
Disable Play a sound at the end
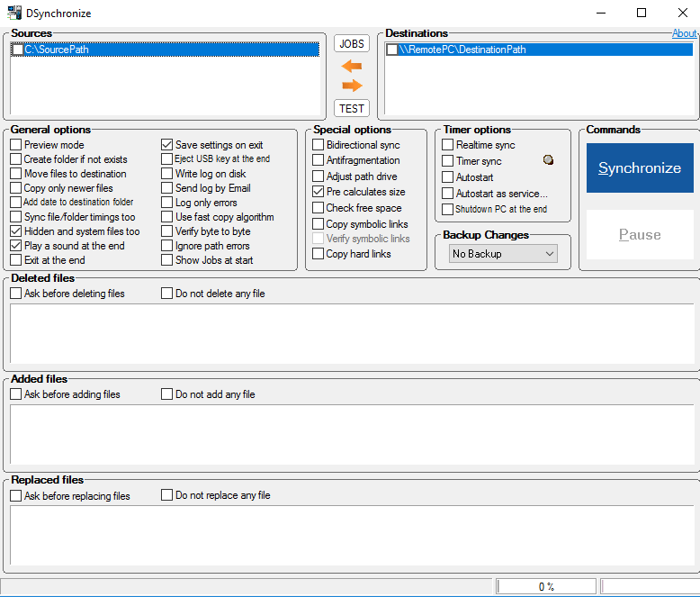click(x=15, y=245)
